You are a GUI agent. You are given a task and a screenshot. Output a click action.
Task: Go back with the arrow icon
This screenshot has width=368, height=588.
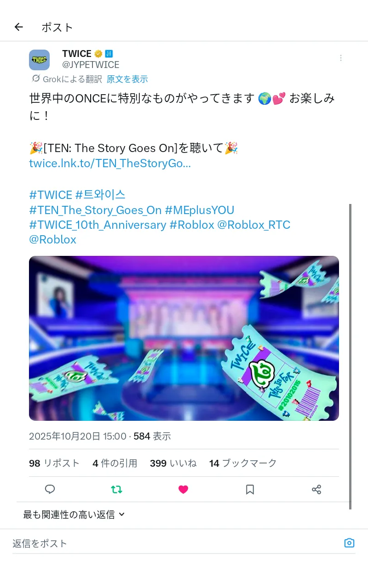point(18,27)
